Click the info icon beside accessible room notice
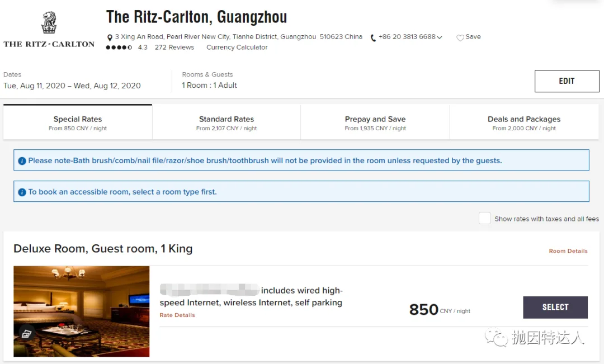Image resolution: width=604 pixels, height=364 pixels. tap(22, 192)
